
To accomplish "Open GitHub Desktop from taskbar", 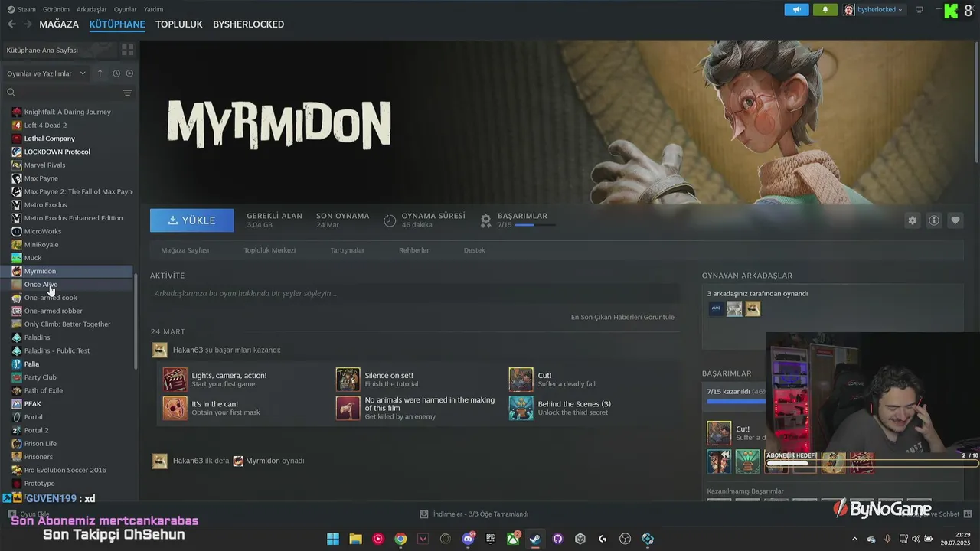I will click(557, 539).
